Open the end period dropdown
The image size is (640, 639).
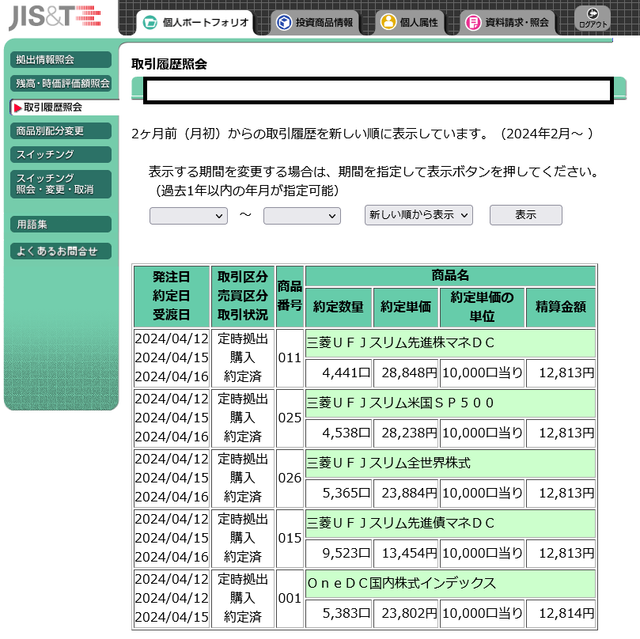(x=302, y=216)
